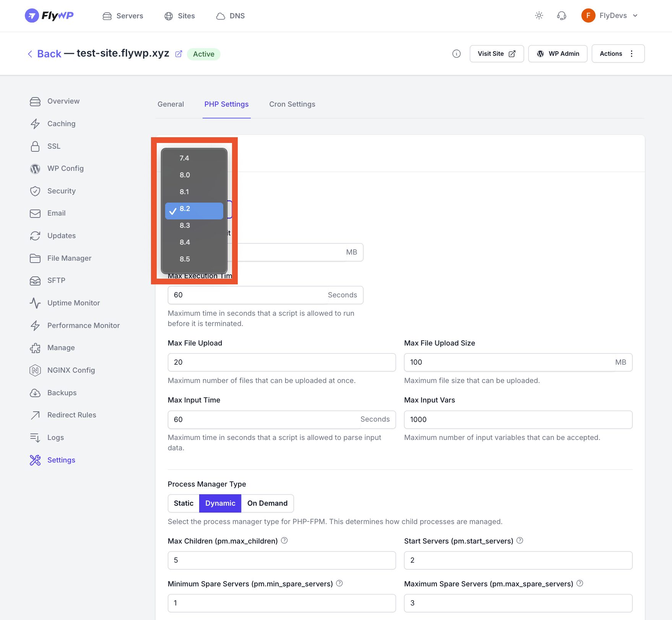Open Backups using the download icon
Image resolution: width=672 pixels, height=620 pixels.
pyautogui.click(x=35, y=393)
